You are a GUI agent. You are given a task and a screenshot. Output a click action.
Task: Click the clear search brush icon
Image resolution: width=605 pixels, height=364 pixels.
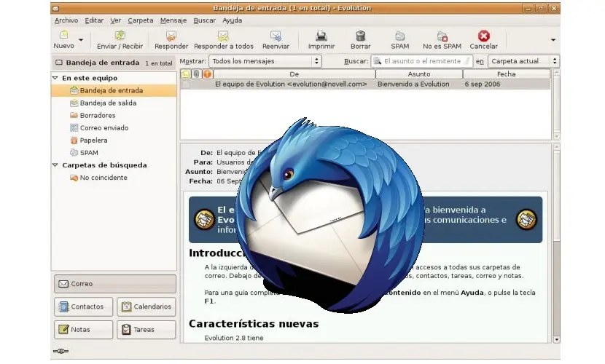tap(467, 61)
